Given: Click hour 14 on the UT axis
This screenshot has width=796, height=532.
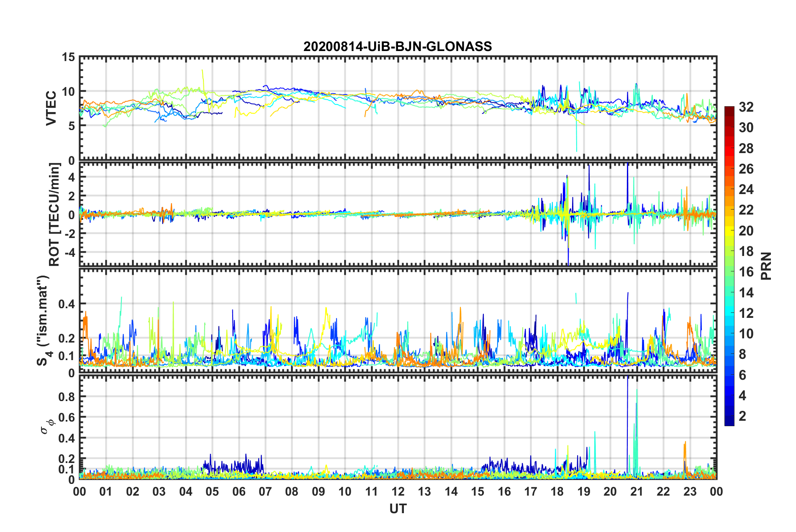Looking at the screenshot, I should (451, 491).
